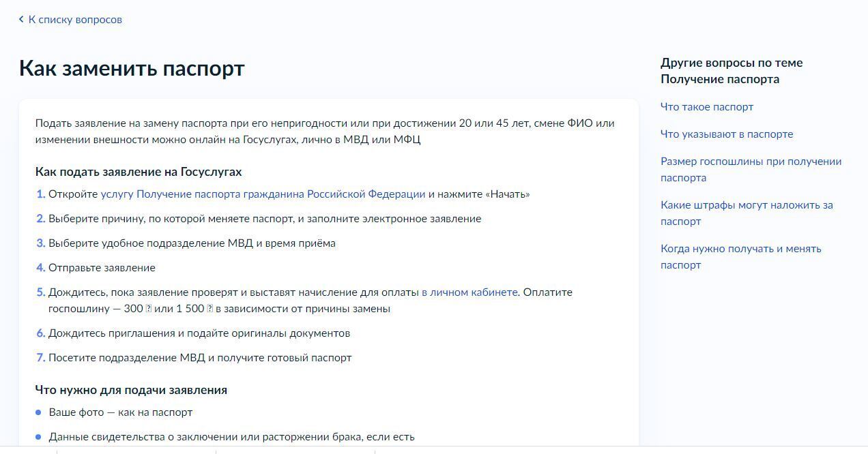Open «Когда нужно получать и менять паспорт»
This screenshot has height=454, width=868.
(x=741, y=256)
